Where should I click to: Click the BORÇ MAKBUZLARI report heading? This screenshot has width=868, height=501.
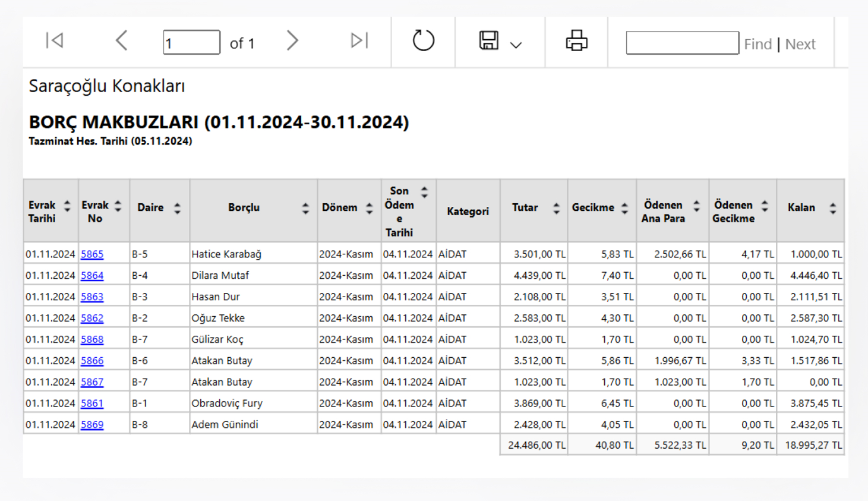(219, 122)
